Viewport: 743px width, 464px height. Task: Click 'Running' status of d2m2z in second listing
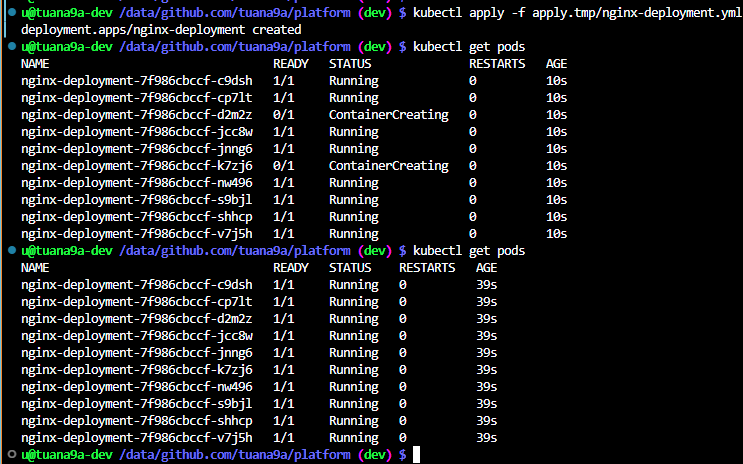pyautogui.click(x=354, y=319)
